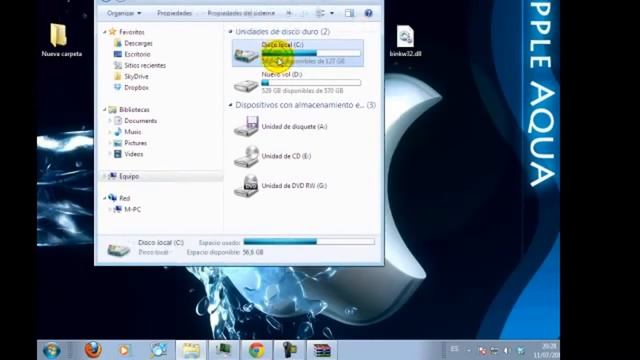Click the Disco local (C:) usage bar
The height and width of the screenshot is (360, 640).
point(311,53)
